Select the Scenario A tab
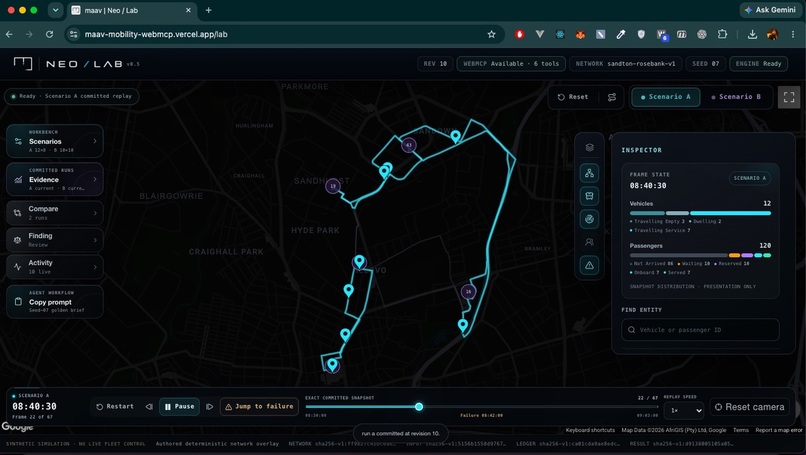This screenshot has height=455, width=806. point(666,97)
